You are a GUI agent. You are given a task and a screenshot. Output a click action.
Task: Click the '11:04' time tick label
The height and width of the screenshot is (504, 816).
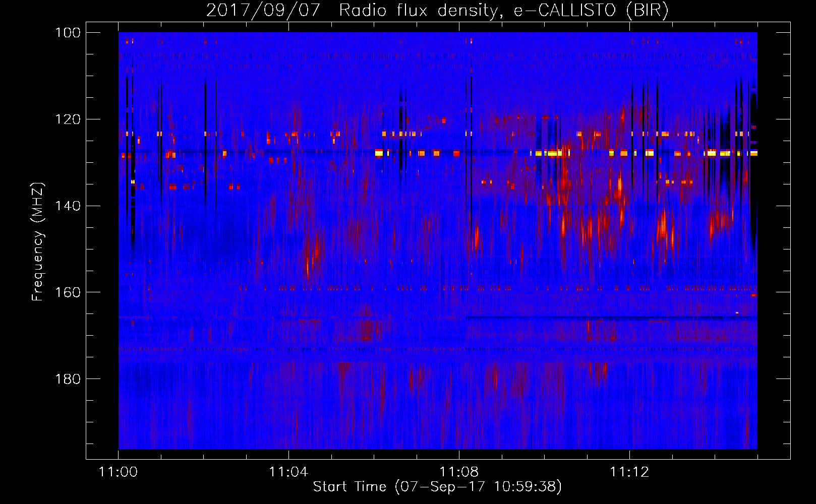pos(288,472)
